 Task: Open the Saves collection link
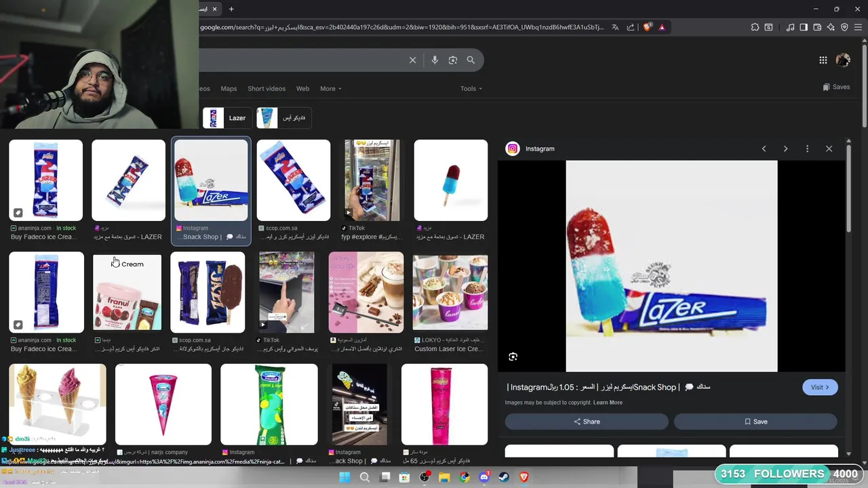(836, 87)
